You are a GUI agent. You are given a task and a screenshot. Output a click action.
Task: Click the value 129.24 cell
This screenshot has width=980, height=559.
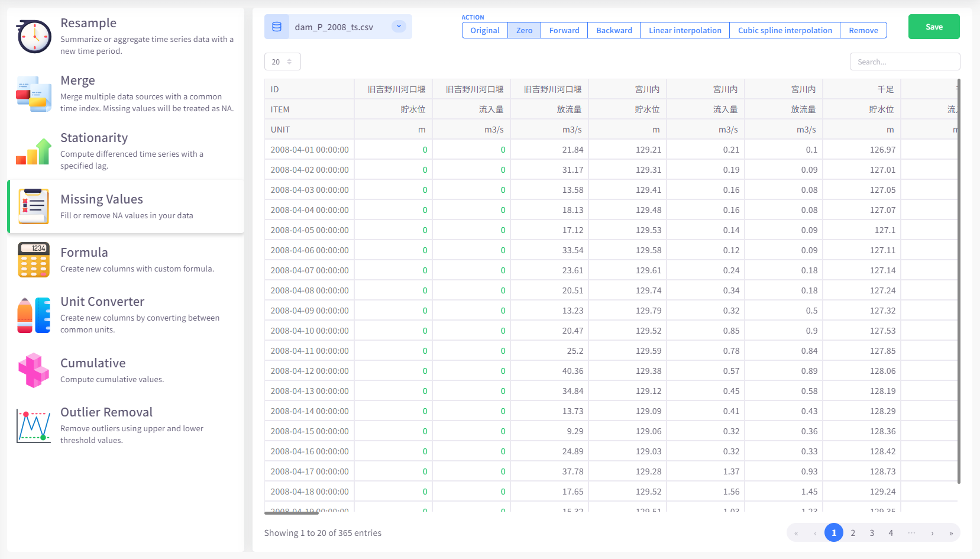862,492
